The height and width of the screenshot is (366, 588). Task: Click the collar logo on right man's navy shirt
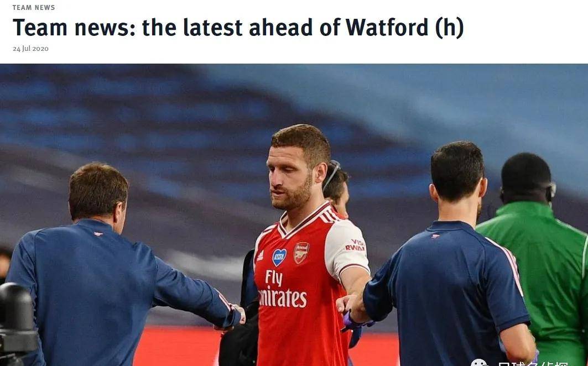[x=435, y=236]
